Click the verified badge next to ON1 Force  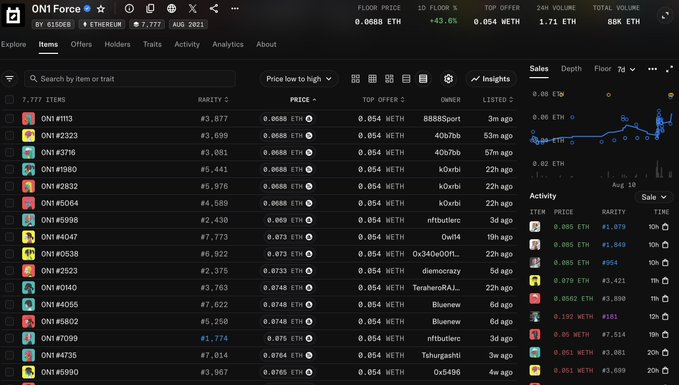87,9
